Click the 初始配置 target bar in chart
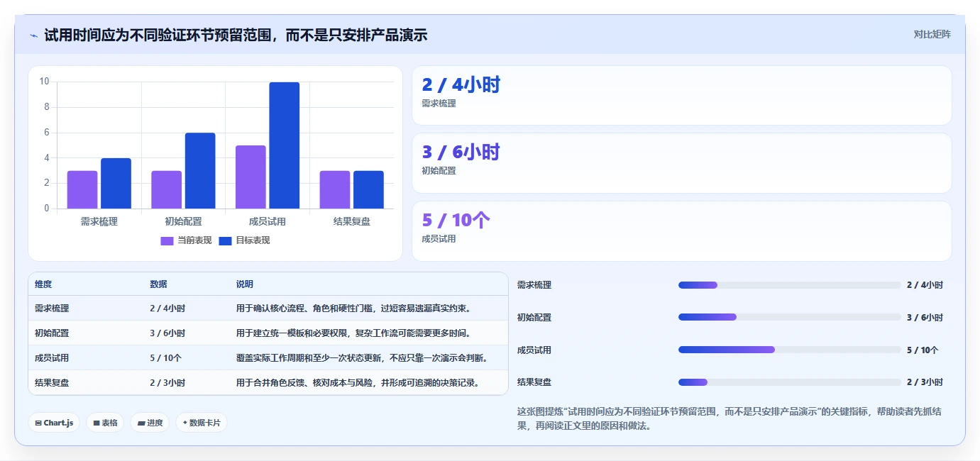The width and height of the screenshot is (980, 461). 200,171
